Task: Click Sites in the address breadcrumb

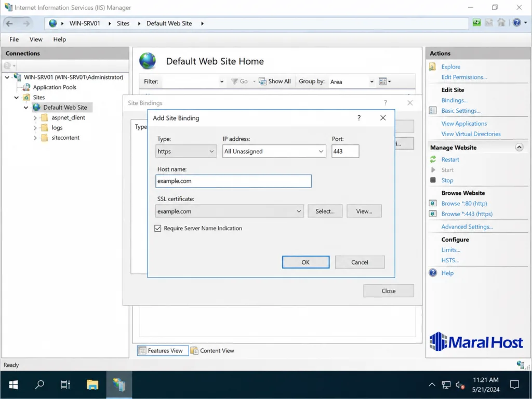Action: coord(123,23)
